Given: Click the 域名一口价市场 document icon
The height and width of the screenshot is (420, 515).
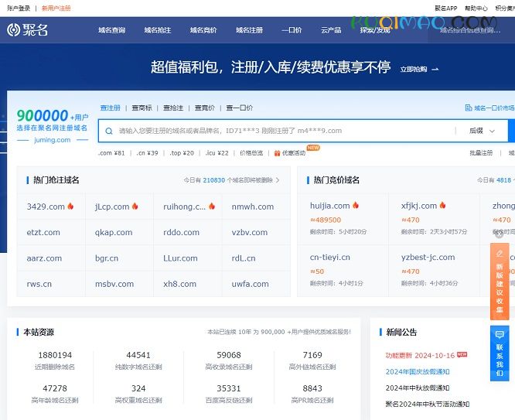Looking at the screenshot, I should click(x=469, y=108).
